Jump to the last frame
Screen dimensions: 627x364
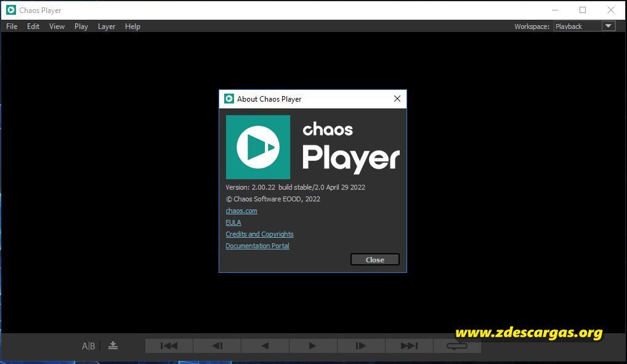pos(409,346)
